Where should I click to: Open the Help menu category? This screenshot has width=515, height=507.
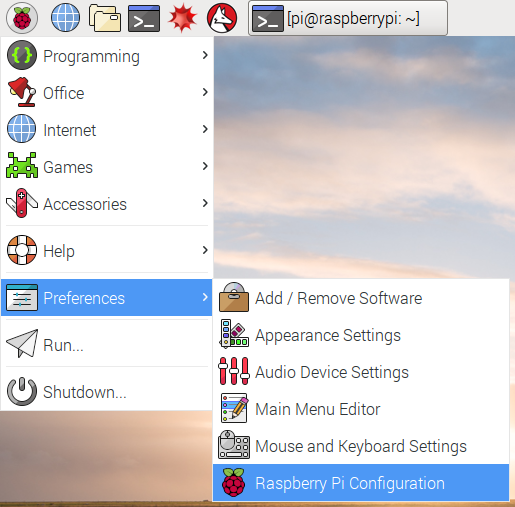(x=107, y=250)
